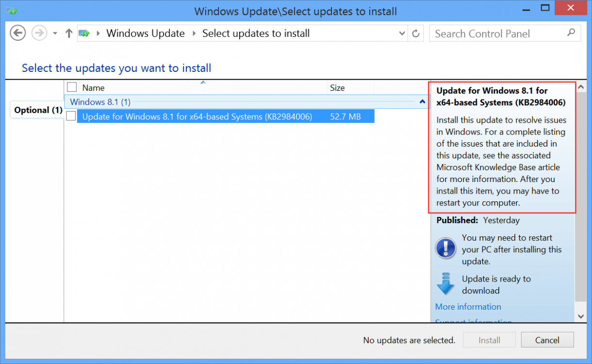Click the Windows Update breadcrumb
Viewport: 592px width, 364px height.
146,33
